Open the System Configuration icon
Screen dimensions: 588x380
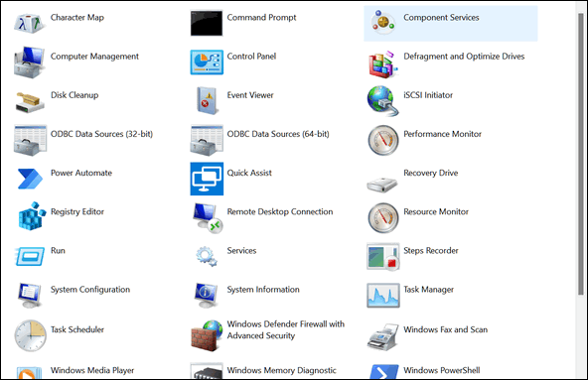click(30, 296)
